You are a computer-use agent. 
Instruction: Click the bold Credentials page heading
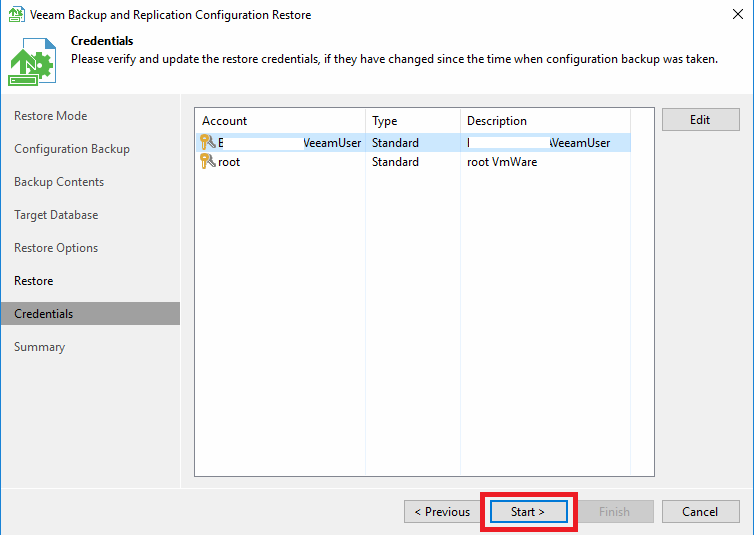[102, 41]
